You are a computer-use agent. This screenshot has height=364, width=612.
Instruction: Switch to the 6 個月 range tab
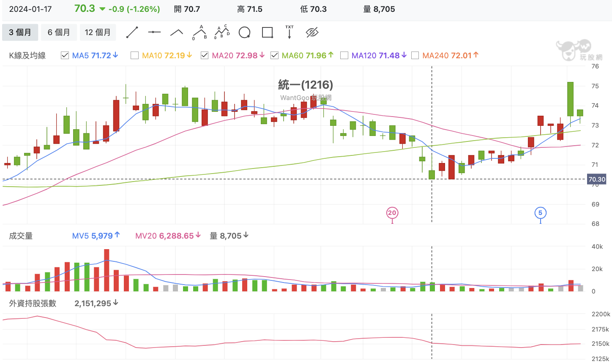[x=59, y=33]
